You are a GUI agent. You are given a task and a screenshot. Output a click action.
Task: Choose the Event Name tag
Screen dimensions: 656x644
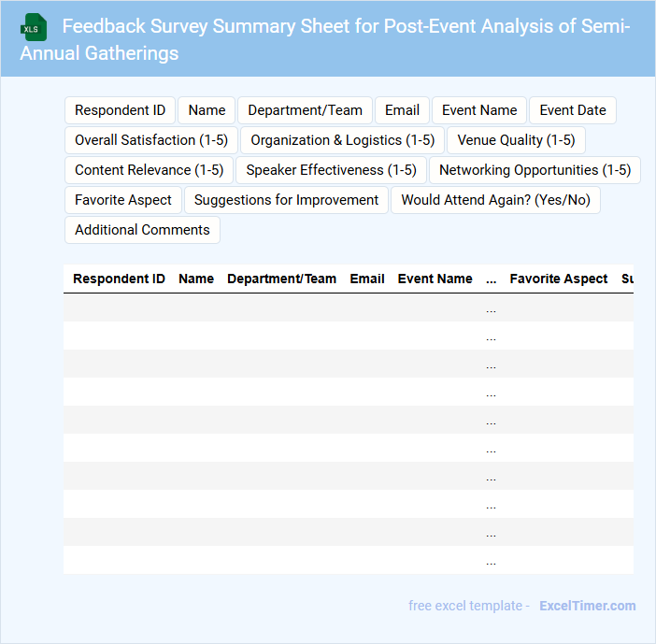[x=479, y=110]
